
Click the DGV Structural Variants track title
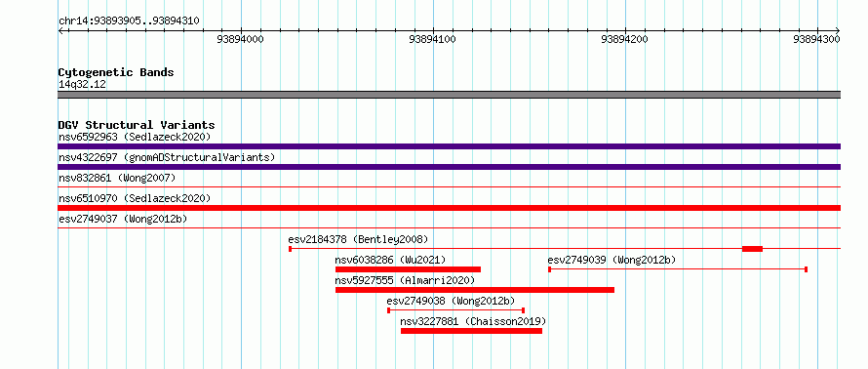click(137, 125)
